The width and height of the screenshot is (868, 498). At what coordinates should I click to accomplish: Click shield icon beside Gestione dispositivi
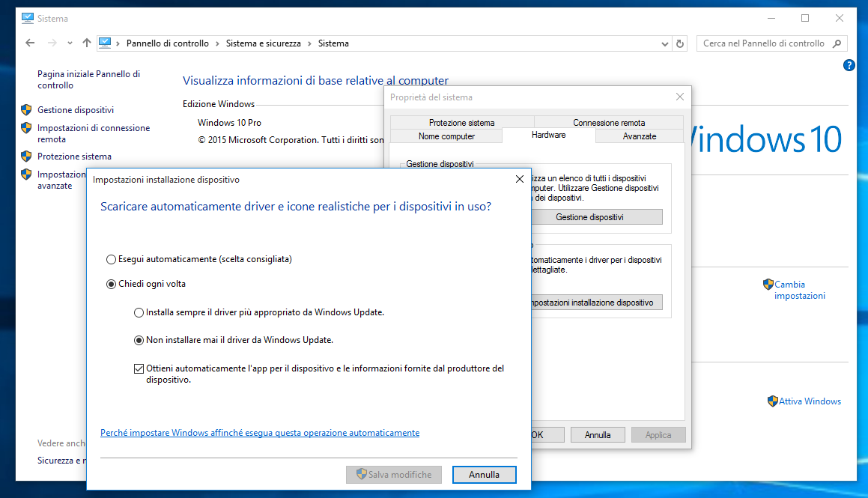point(26,109)
